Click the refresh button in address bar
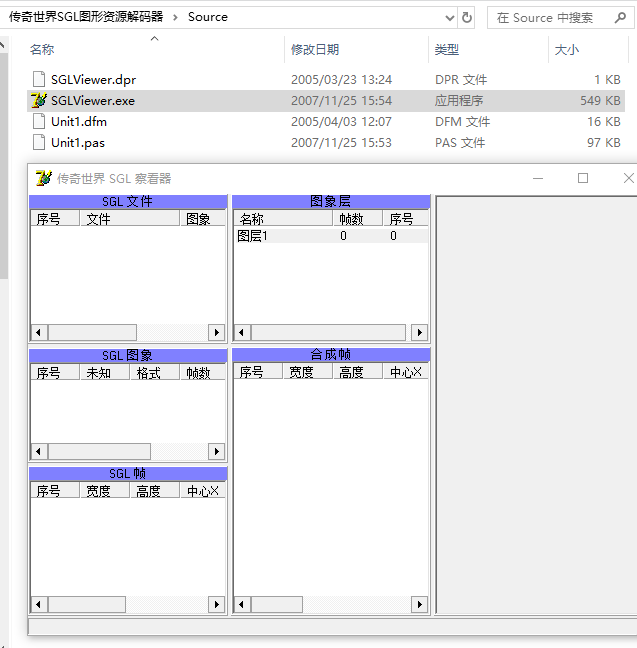This screenshot has width=637, height=648. point(467,17)
